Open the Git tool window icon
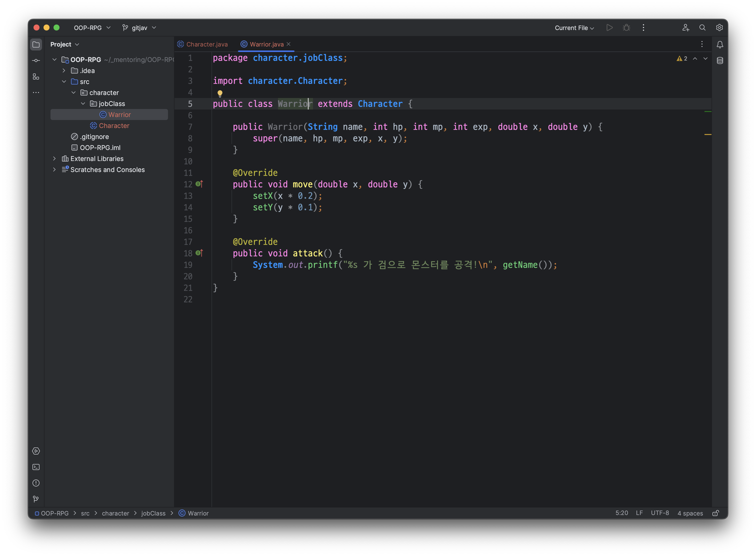This screenshot has width=756, height=556. click(x=36, y=499)
